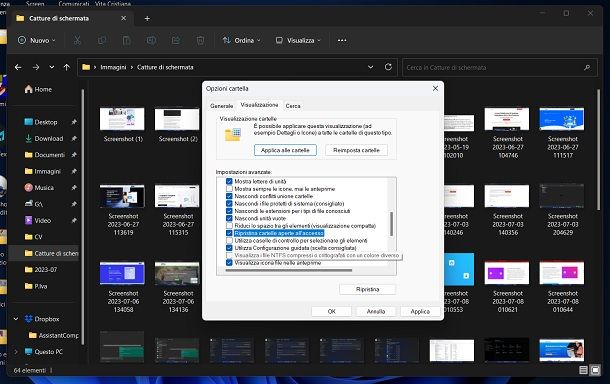Screen dimensions: 610x384
Task: Expand the address bar history dropdown
Action: point(370,67)
